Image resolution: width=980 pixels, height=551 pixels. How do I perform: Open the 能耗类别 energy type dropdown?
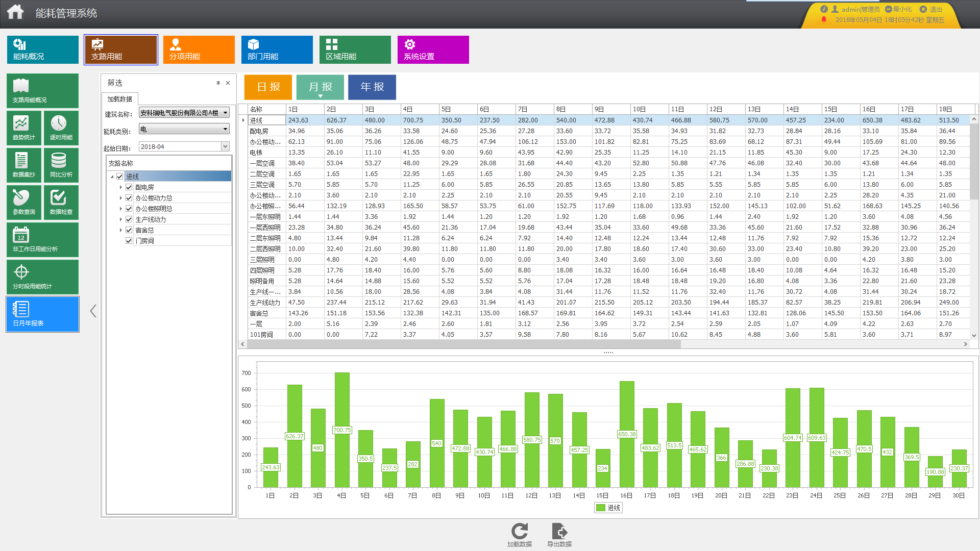(x=225, y=129)
